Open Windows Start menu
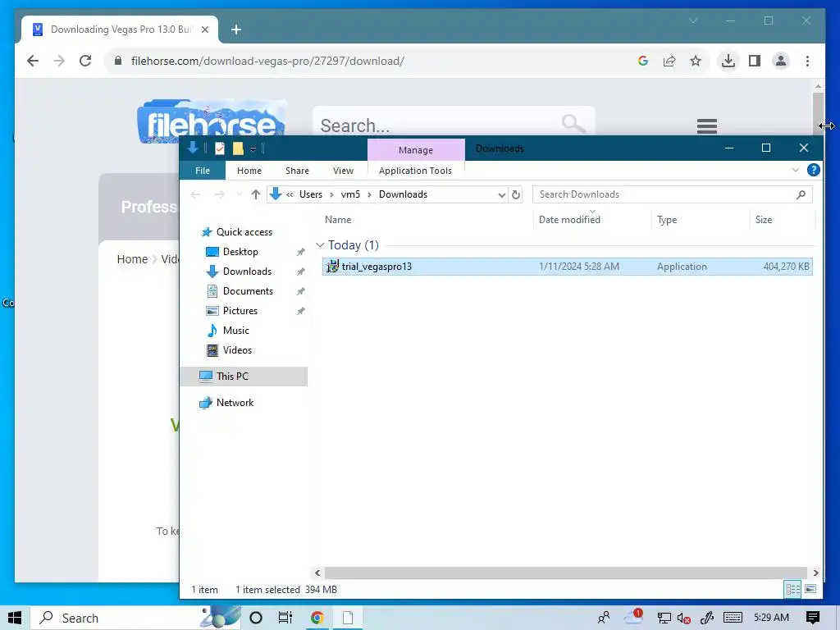The height and width of the screenshot is (630, 840). (x=15, y=618)
